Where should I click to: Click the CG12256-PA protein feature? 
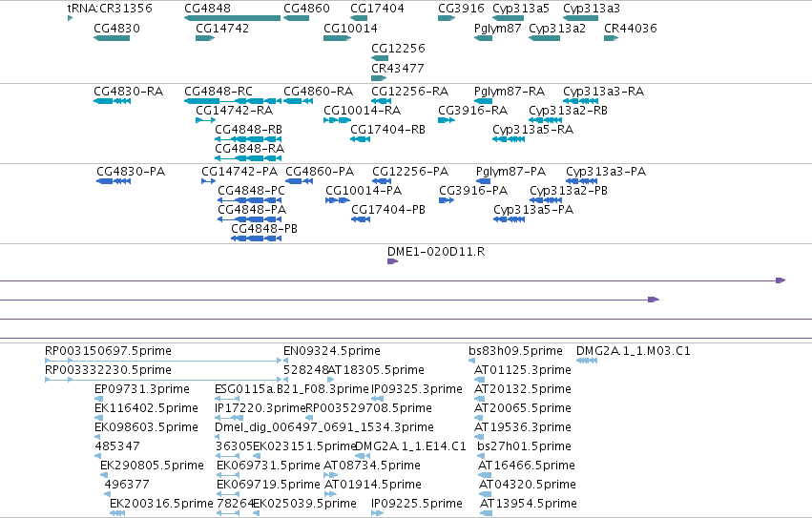[382, 181]
